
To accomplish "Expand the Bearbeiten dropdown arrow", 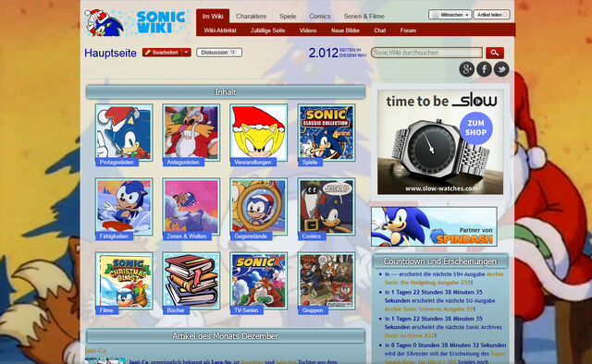I will (x=187, y=53).
